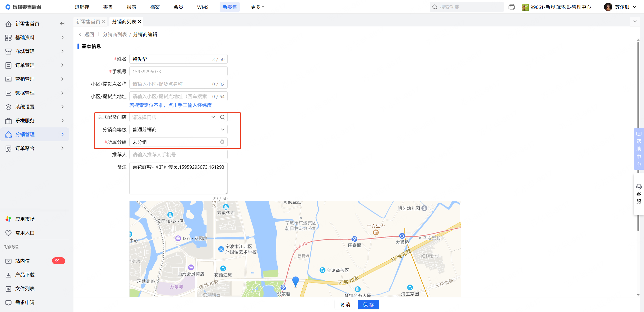644x312 pixels.
Task: Click the printer icon in header
Action: (x=511, y=7)
